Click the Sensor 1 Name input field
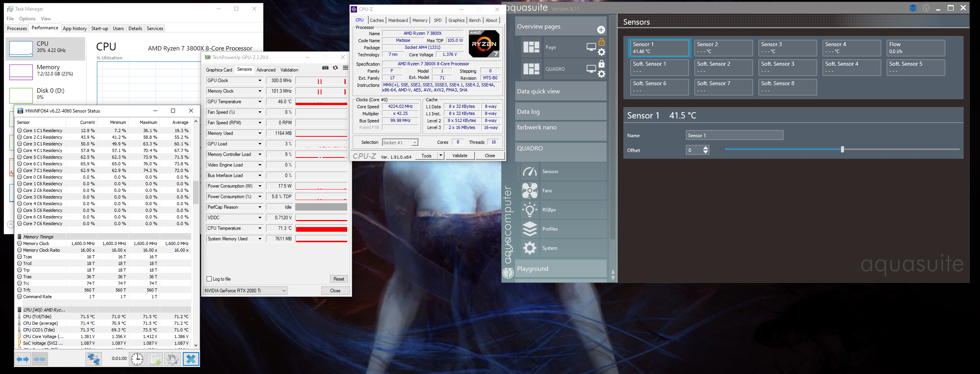This screenshot has width=980, height=374. (734, 135)
